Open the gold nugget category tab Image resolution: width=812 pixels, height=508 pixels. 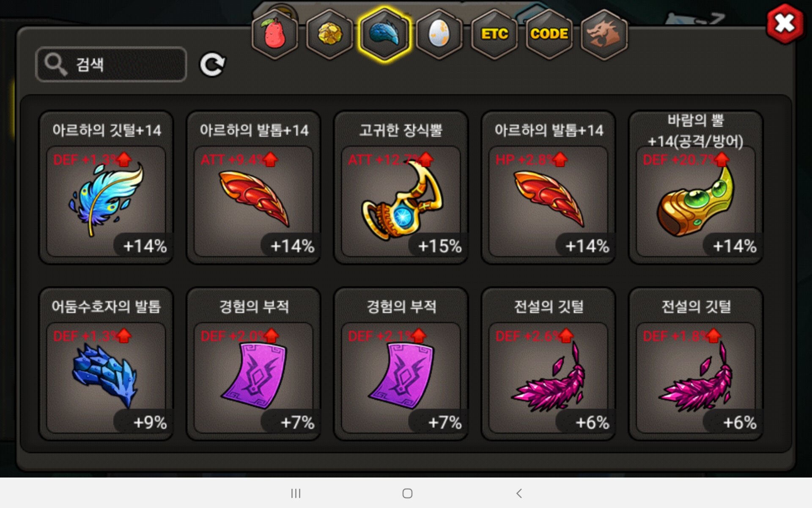coord(330,34)
